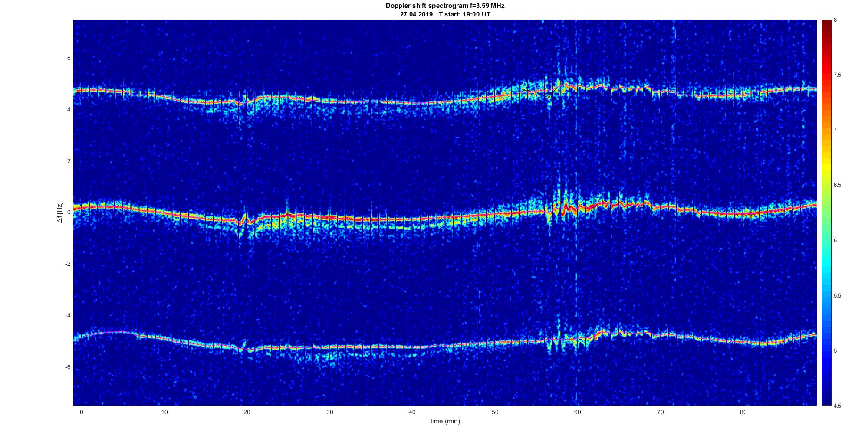
Task: Click the x-axis label 'time (min)'
Action: click(x=445, y=421)
